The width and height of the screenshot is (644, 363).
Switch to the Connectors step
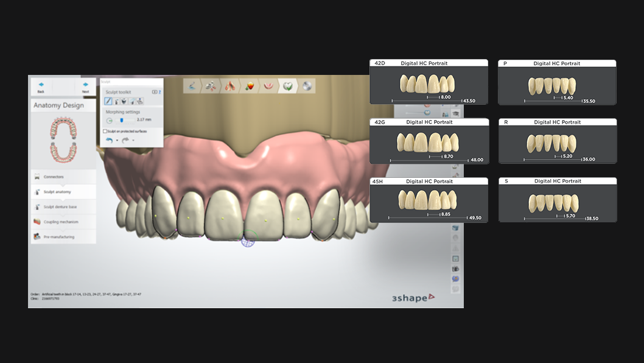61,176
